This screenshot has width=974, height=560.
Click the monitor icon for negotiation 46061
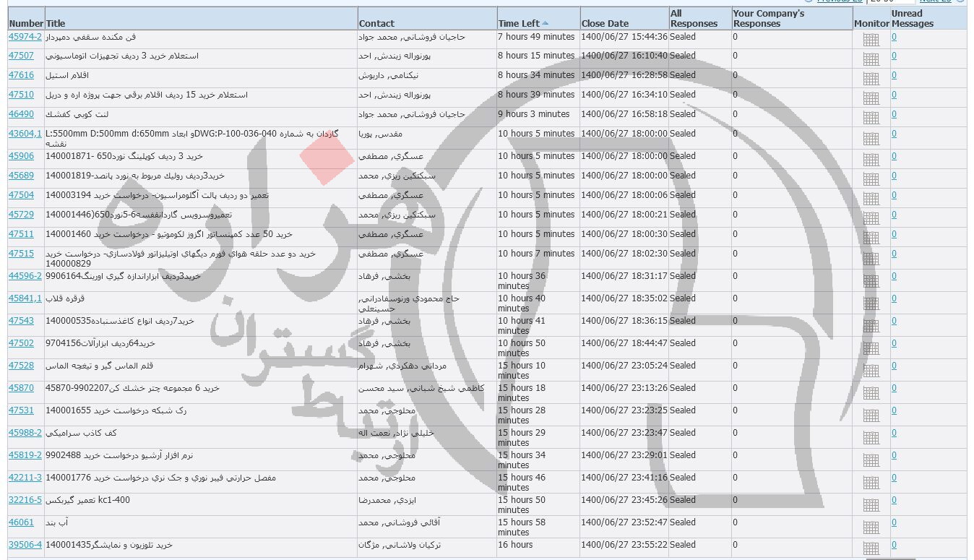tap(871, 527)
